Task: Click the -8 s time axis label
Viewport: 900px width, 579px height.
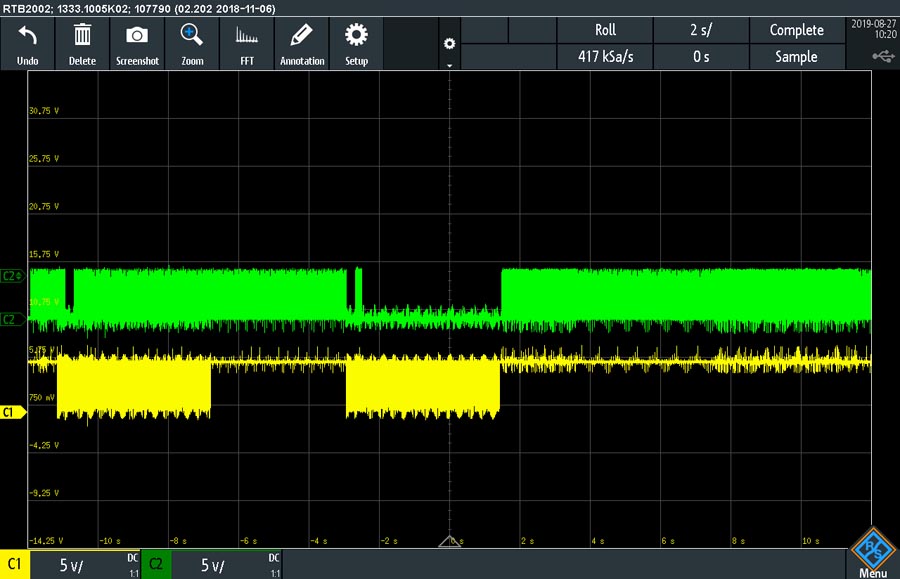Action: point(178,541)
